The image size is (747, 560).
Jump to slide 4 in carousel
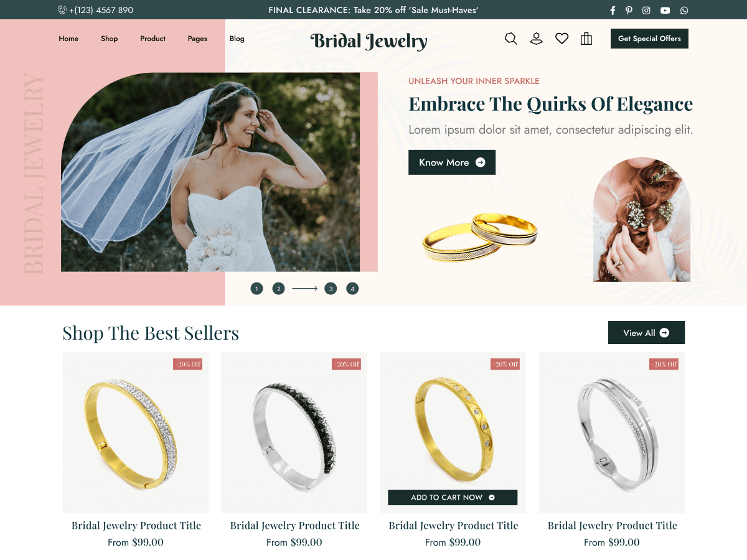[x=352, y=289]
